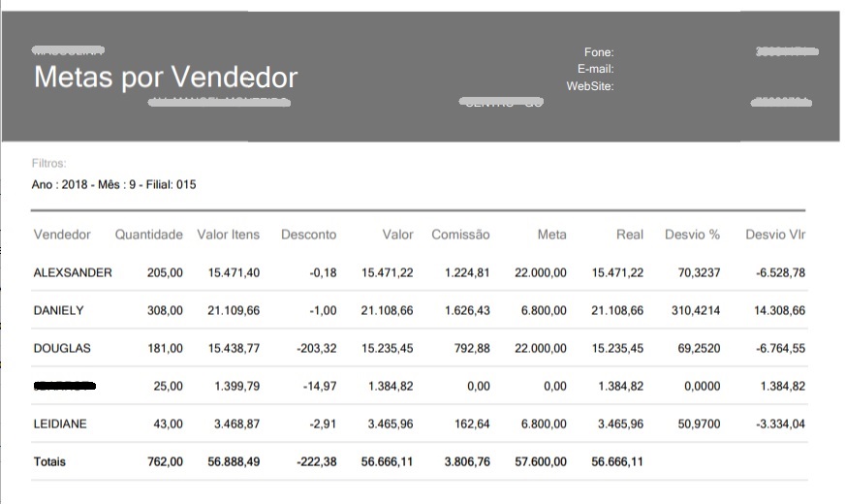Viewport: 846px width, 504px height.
Task: Click the Vendedor column header
Action: [x=62, y=235]
